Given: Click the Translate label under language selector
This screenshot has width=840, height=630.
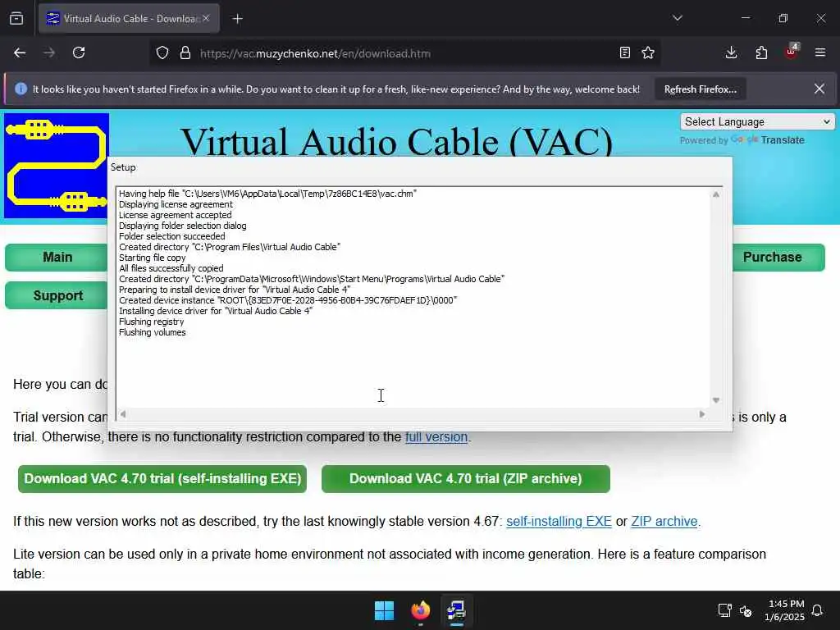Looking at the screenshot, I should [x=782, y=140].
